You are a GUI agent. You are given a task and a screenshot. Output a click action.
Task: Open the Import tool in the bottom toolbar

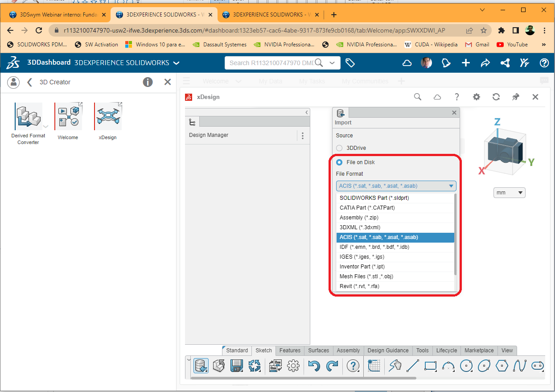pyautogui.click(x=201, y=366)
